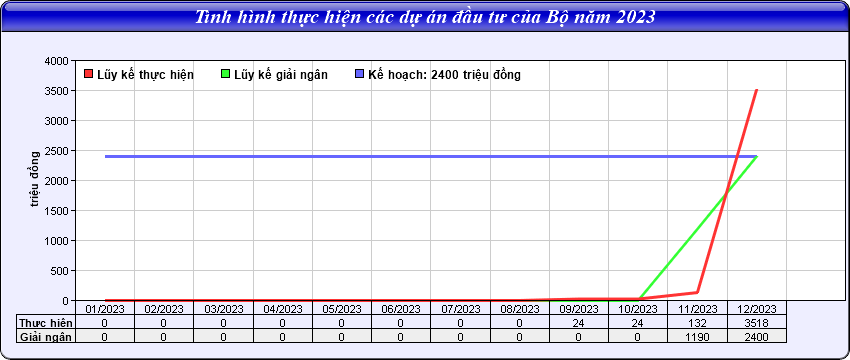Select the Giải ngân row header
The image size is (850, 360).
click(x=46, y=337)
